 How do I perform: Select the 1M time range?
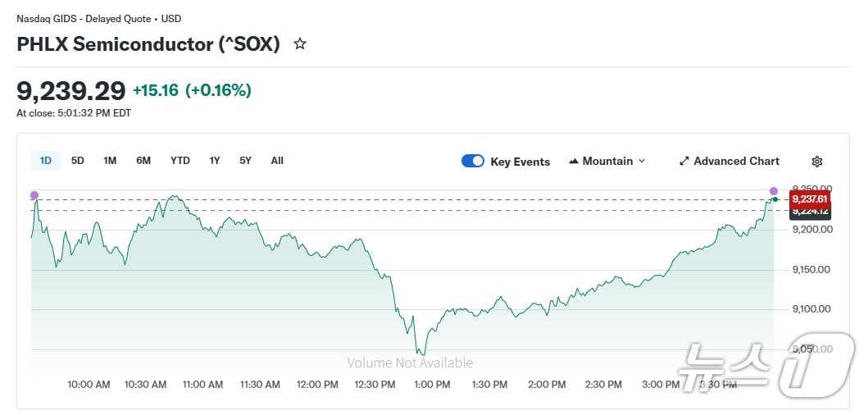click(x=110, y=161)
